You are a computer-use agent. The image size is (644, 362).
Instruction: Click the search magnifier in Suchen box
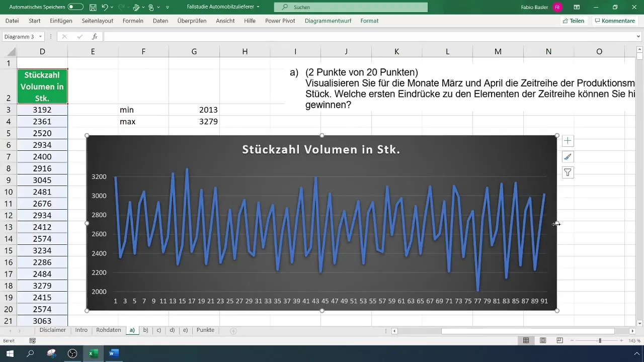click(x=285, y=8)
